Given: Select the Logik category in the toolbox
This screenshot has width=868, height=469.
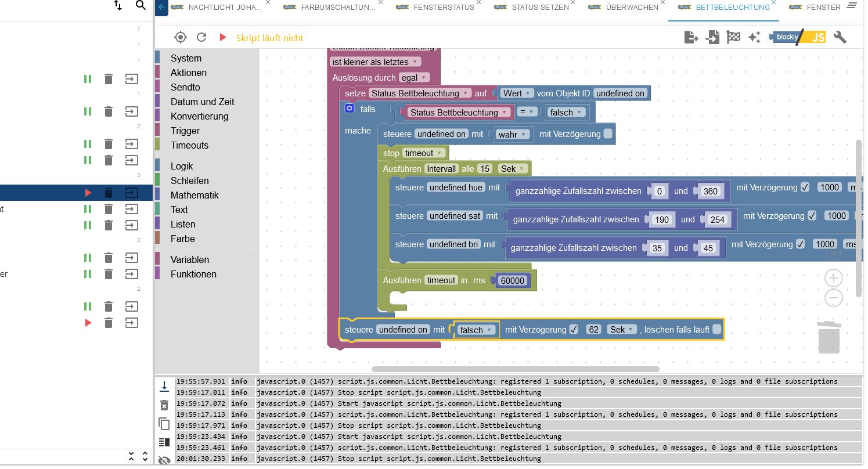Looking at the screenshot, I should 182,166.
